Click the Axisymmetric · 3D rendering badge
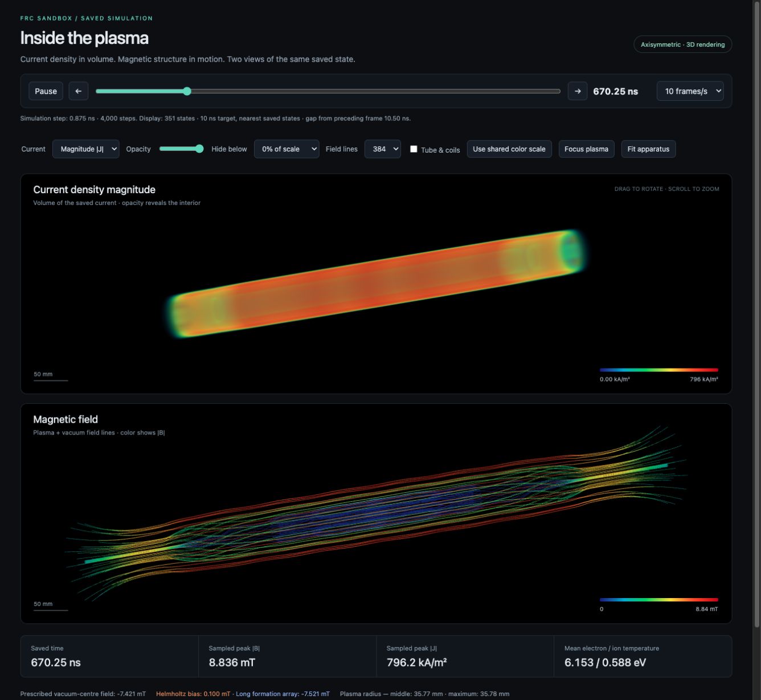The width and height of the screenshot is (761, 700). pyautogui.click(x=682, y=44)
